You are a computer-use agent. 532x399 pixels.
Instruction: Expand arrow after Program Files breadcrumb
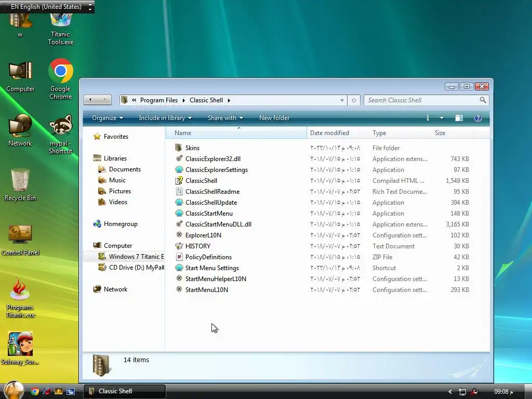click(x=183, y=100)
